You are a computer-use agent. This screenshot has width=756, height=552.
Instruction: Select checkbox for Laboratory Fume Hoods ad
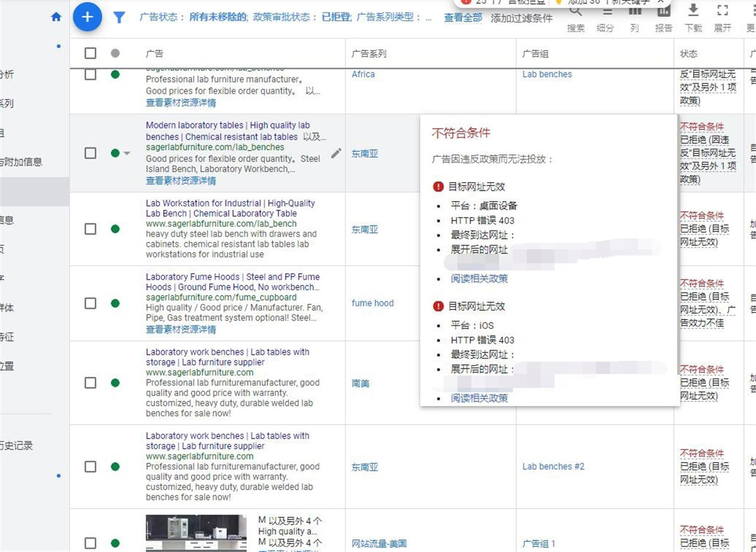point(91,303)
